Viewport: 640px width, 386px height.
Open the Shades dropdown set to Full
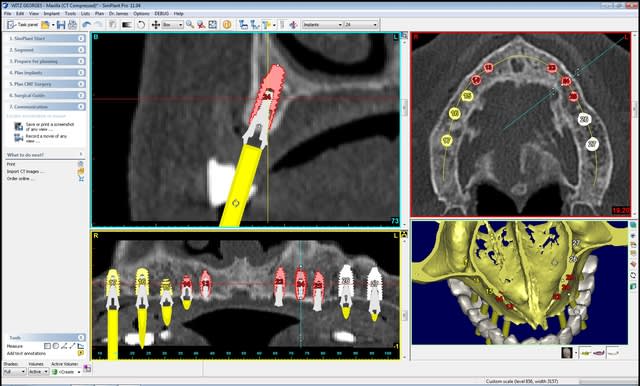pyautogui.click(x=15, y=372)
